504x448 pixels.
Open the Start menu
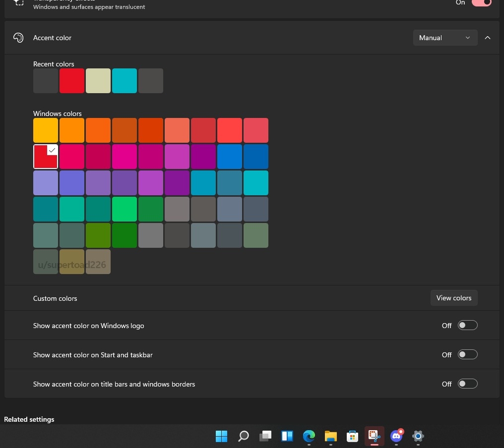coord(221,436)
